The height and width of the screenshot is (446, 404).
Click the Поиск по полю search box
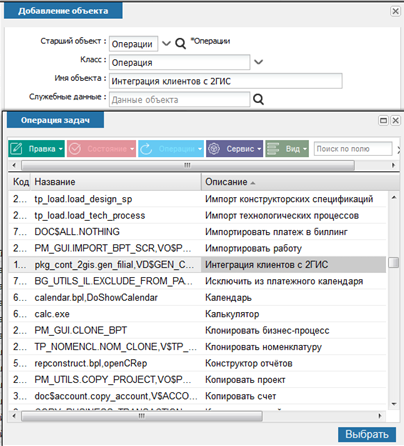(353, 149)
